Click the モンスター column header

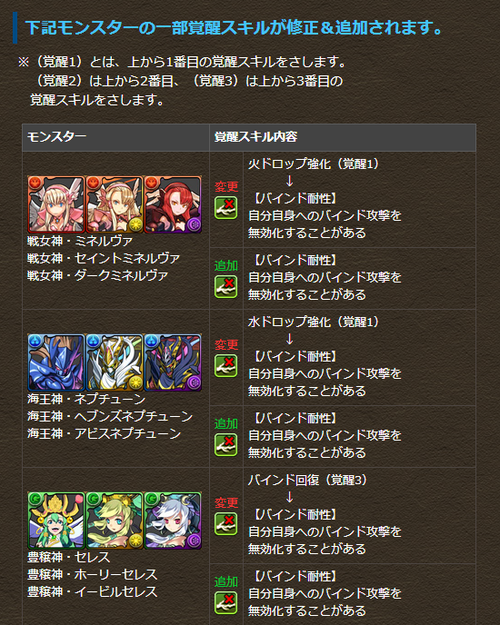(x=116, y=138)
